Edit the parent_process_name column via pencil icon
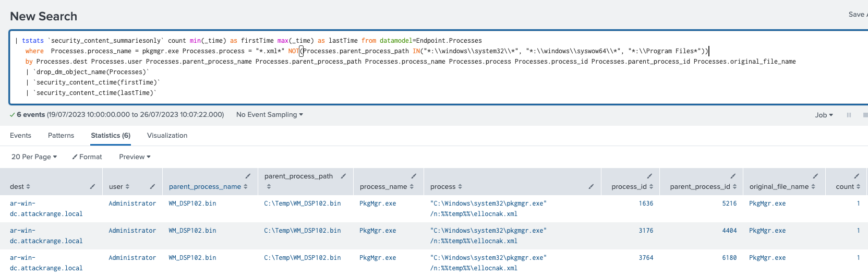Viewport: 868px width, 275px height. coord(248,176)
